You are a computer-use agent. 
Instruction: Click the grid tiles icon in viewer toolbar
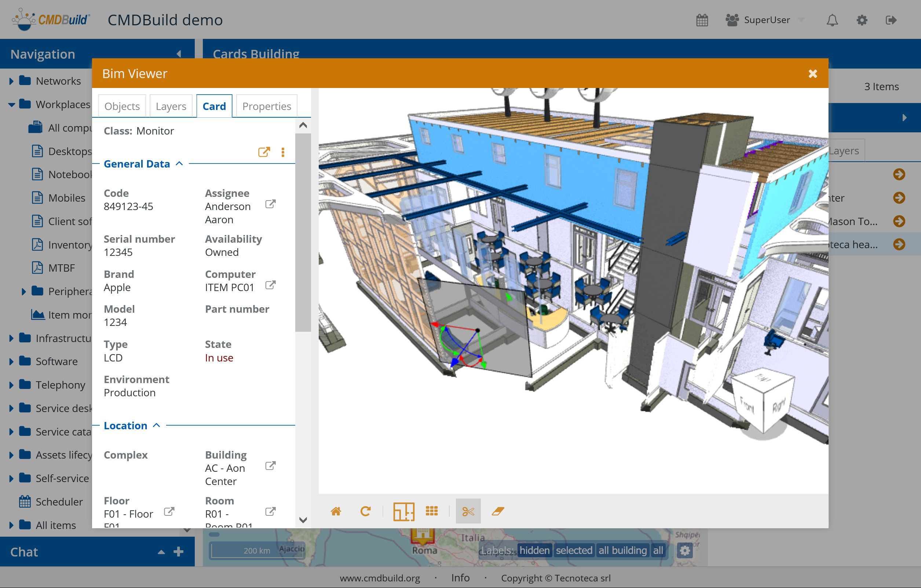click(x=431, y=511)
